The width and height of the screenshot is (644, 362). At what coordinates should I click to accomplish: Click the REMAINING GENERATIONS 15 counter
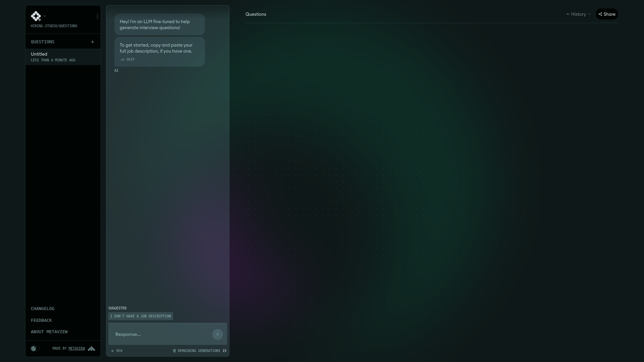(x=200, y=351)
